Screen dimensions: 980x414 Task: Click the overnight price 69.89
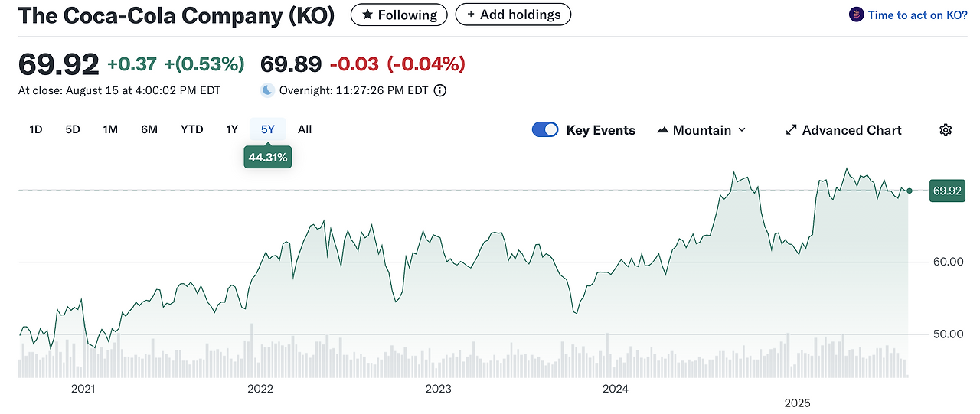[x=290, y=64]
